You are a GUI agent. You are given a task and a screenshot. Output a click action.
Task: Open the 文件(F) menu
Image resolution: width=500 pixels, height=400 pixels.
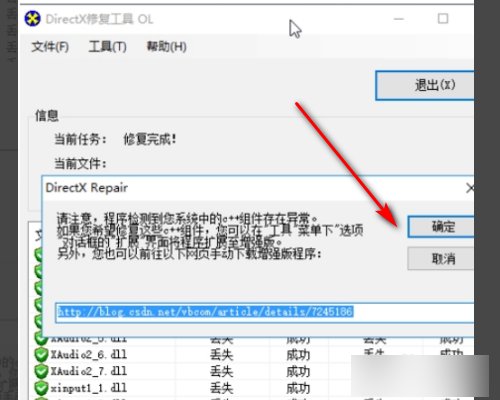(50, 47)
